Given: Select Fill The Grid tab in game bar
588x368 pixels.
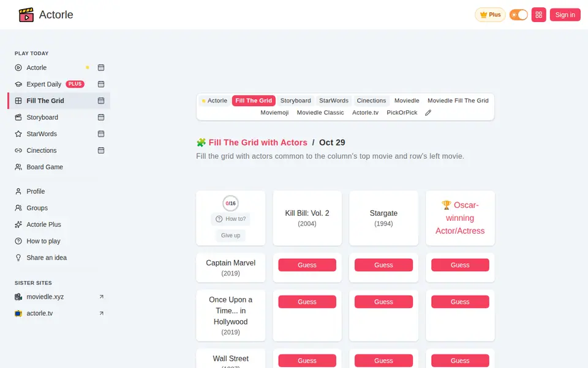Looking at the screenshot, I should click(x=254, y=101).
